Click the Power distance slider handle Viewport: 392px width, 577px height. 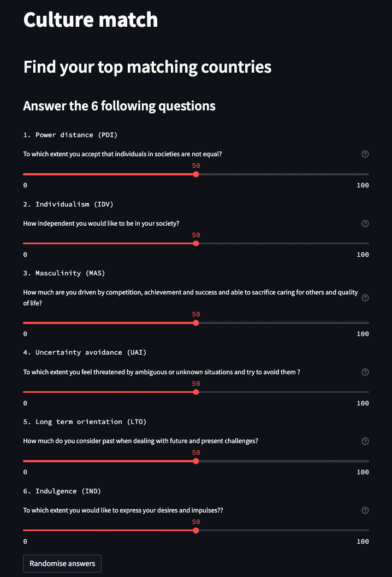(x=196, y=174)
